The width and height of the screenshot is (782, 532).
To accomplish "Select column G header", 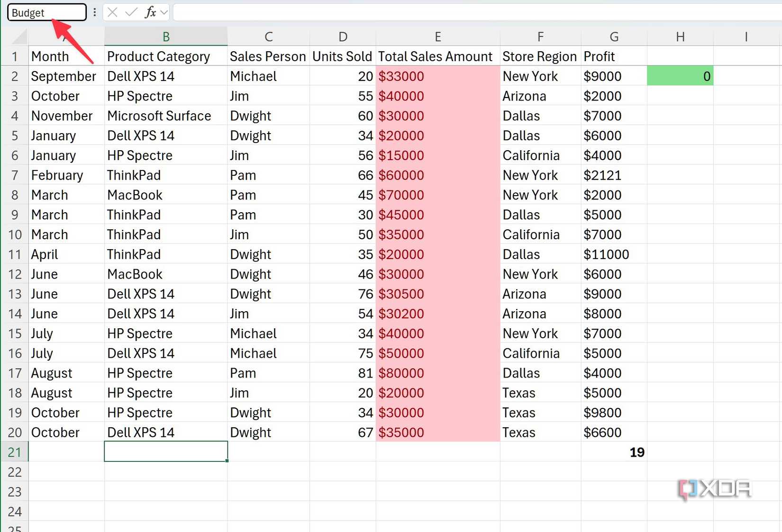I will click(614, 36).
